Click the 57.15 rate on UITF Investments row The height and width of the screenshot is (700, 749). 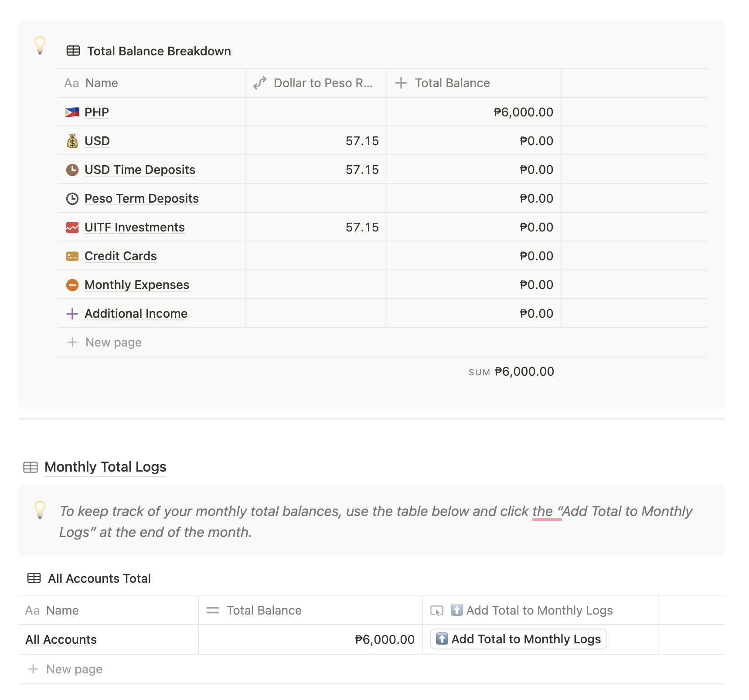[x=316, y=227]
